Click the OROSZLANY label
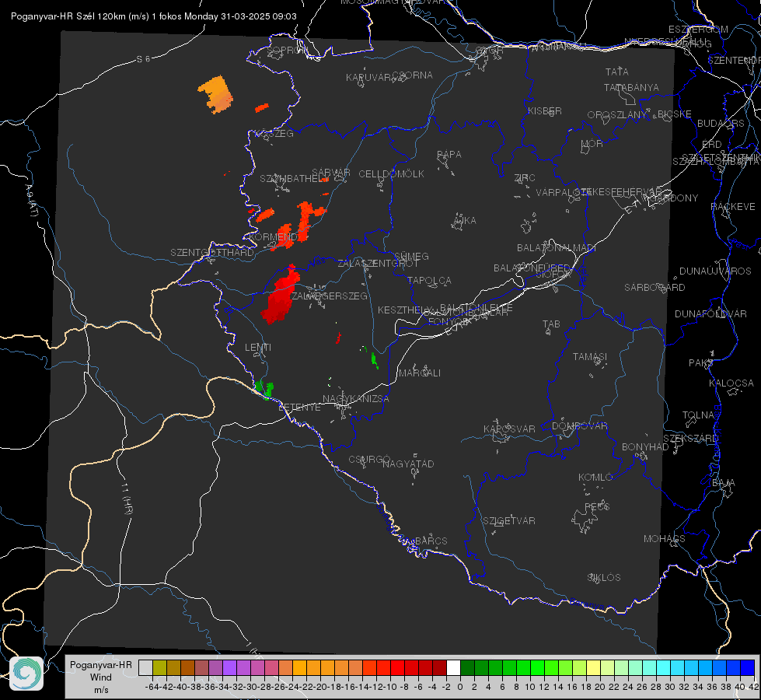 point(617,115)
